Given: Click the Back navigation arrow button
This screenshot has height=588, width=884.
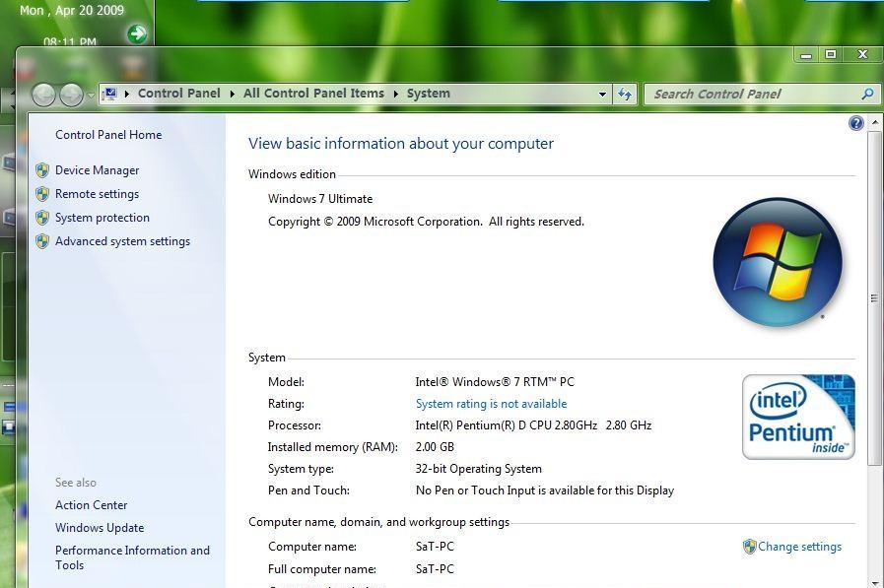Looking at the screenshot, I should [x=43, y=95].
